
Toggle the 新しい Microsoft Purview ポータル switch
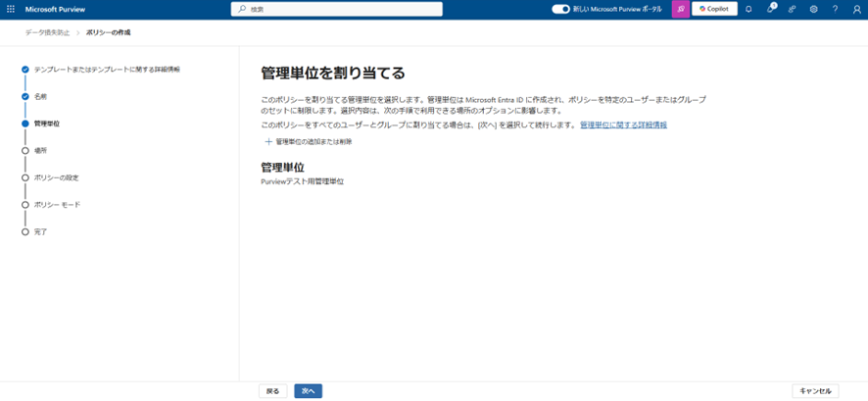(560, 9)
